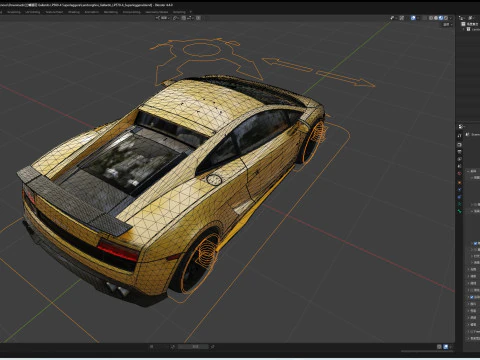
Task: Open the Options dropdown under shading buttons
Action: (447, 24)
